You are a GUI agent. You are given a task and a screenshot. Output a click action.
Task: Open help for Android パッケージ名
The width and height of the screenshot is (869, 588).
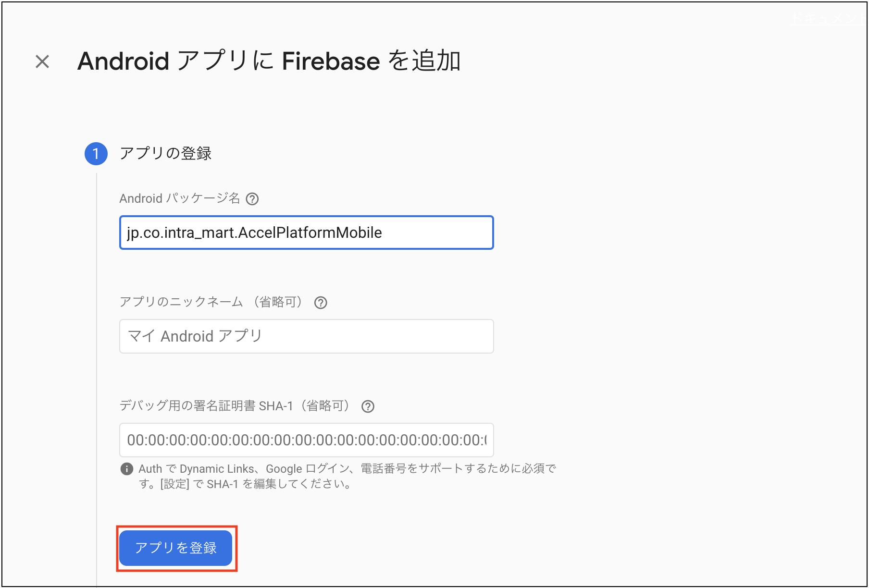(252, 199)
